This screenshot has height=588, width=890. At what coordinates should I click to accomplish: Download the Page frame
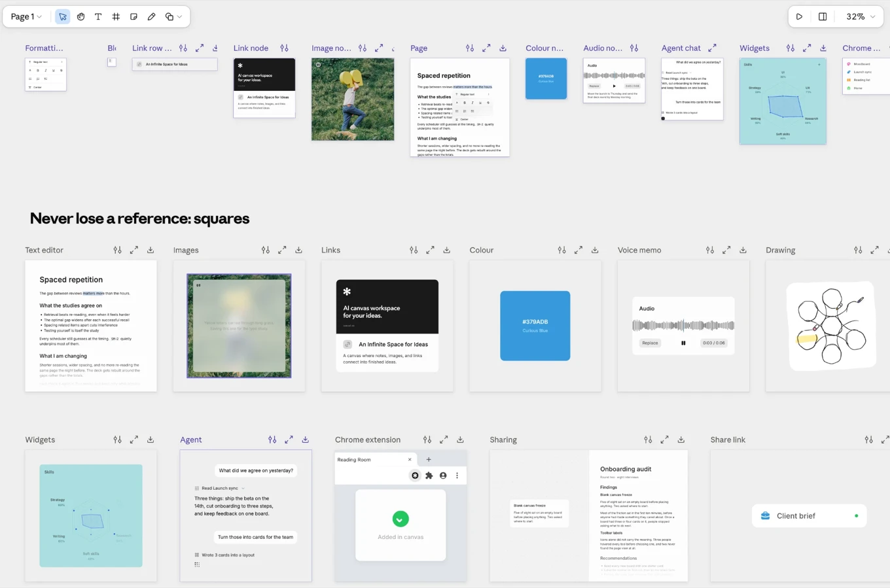pos(503,48)
